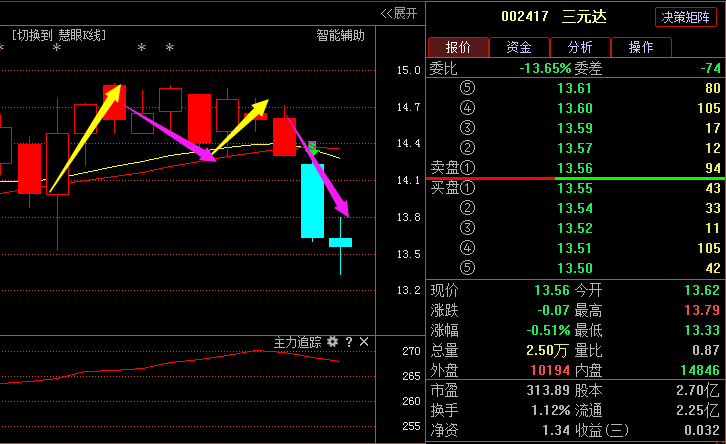
Task: Select buy level 1 price 13.55
Action: click(575, 188)
